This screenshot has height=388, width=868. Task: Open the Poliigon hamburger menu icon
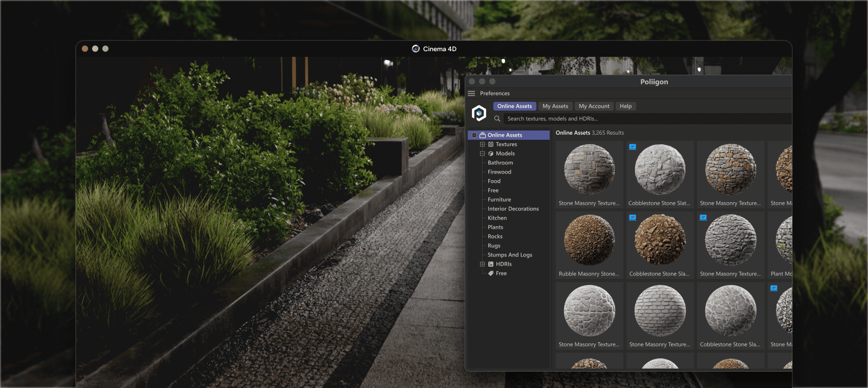[x=471, y=93]
